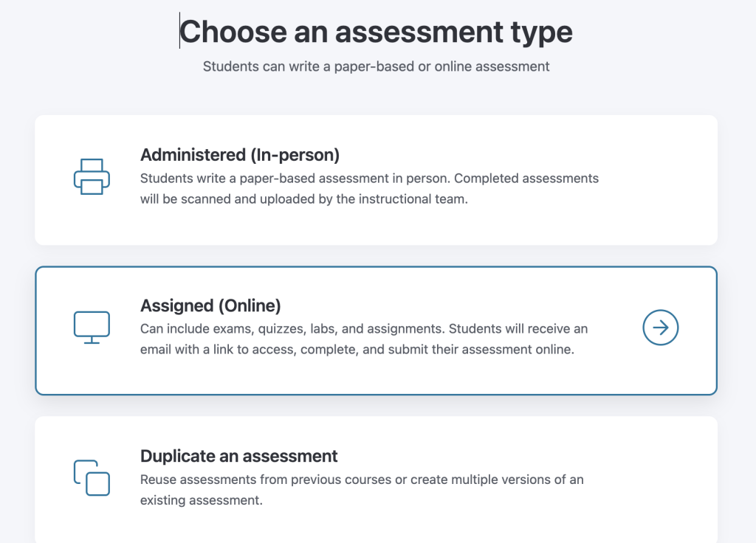Click the printer icon for Administered assessment
This screenshot has width=756, height=543.
click(92, 176)
